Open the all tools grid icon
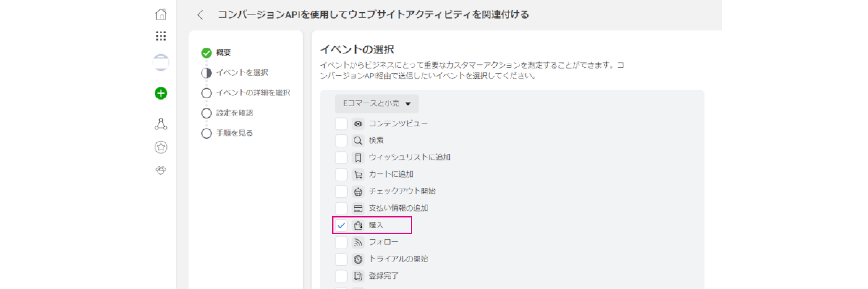This screenshot has width=868, height=289. [x=161, y=36]
